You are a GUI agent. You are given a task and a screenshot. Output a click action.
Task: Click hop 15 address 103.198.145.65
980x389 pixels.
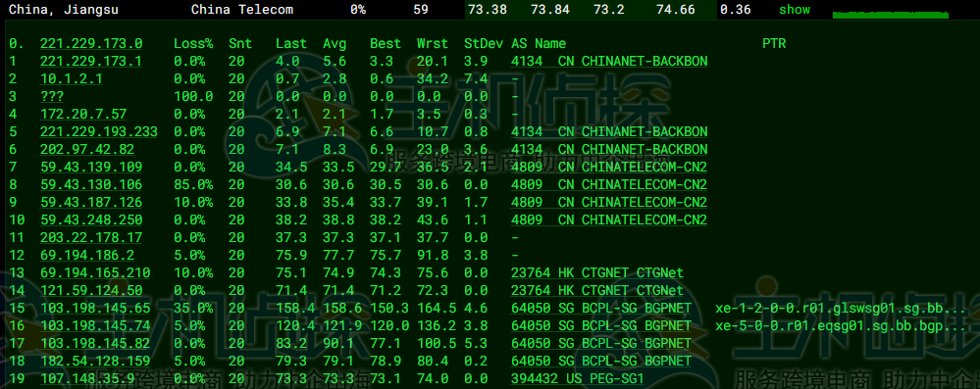click(x=95, y=309)
